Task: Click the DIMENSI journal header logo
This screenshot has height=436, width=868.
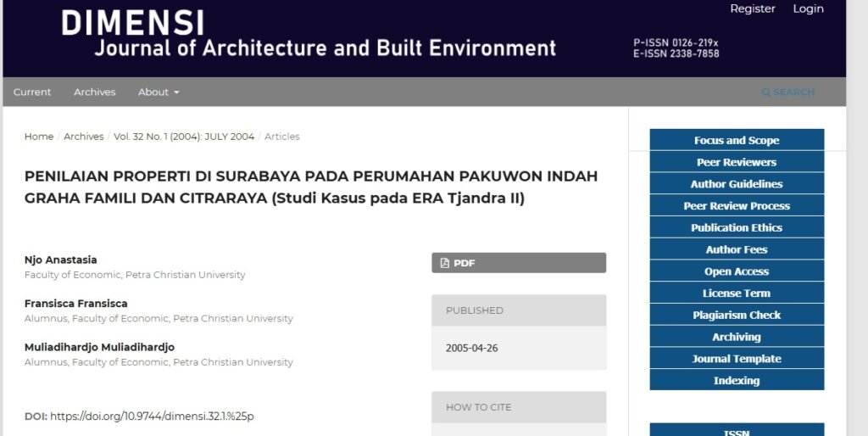Action: click(x=309, y=36)
